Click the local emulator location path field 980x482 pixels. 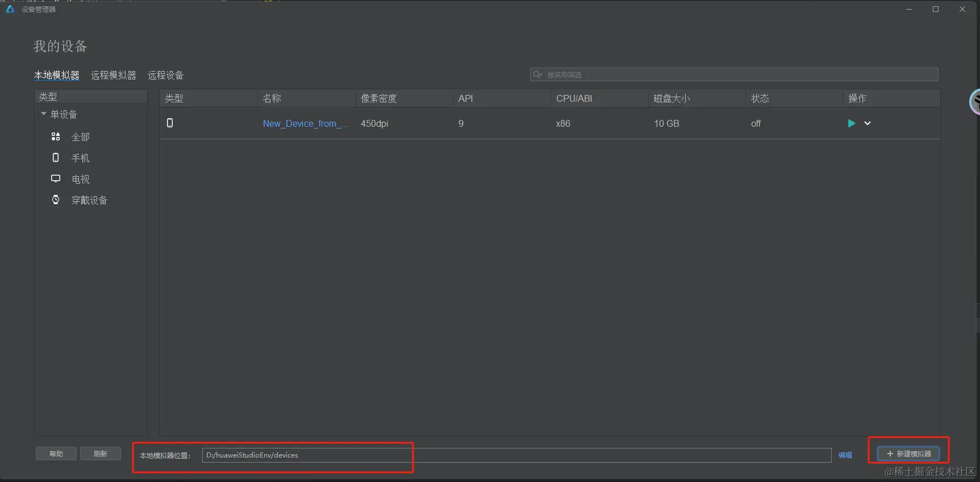click(516, 455)
